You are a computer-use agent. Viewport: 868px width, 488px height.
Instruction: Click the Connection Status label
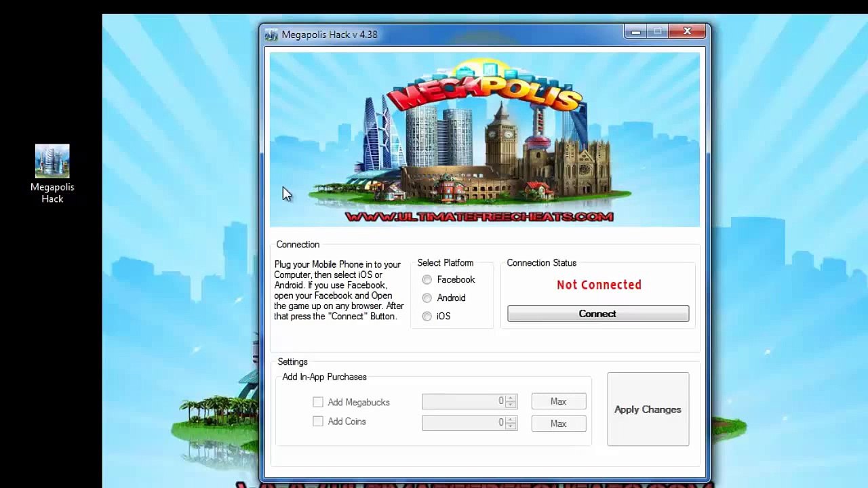(x=542, y=263)
